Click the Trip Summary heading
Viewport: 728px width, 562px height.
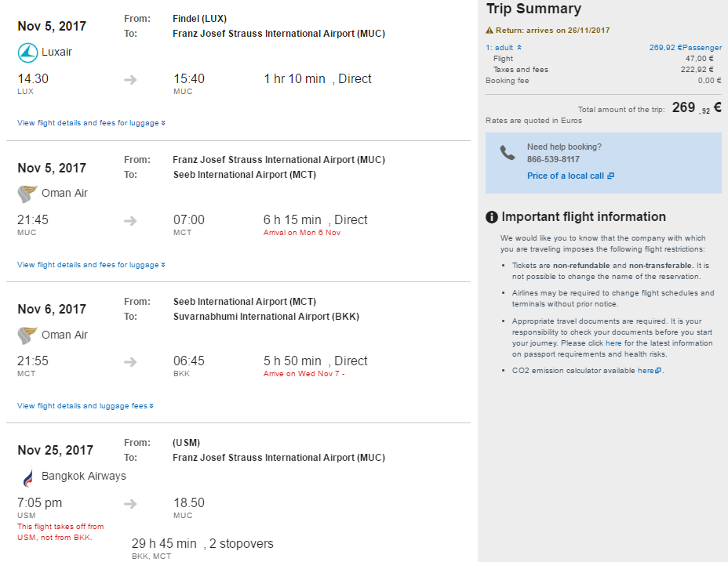point(533,9)
